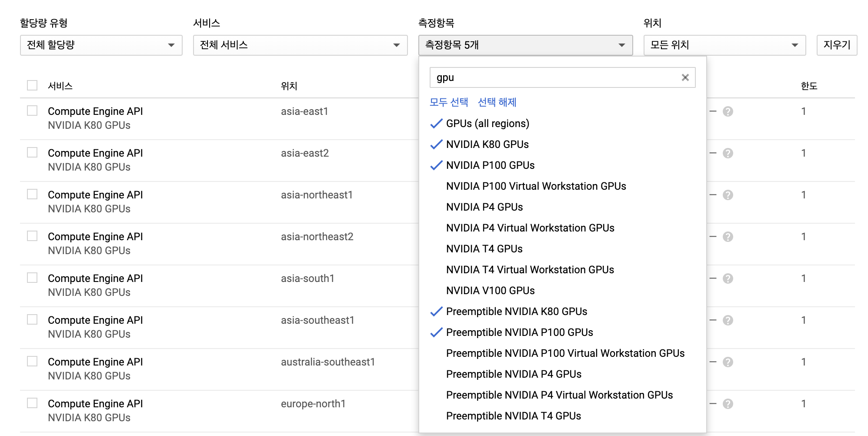Viewport: 868px width, 436px height.
Task: Select Preemptible NVIDIA T4 GPUs option
Action: [562, 416]
